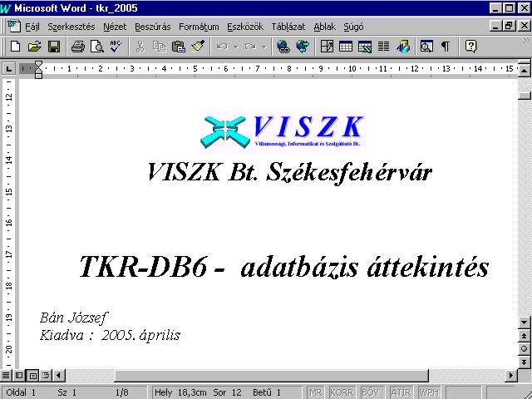532x399 pixels.
Task: Click the vertical scrollbar thumb
Action: tap(525, 96)
